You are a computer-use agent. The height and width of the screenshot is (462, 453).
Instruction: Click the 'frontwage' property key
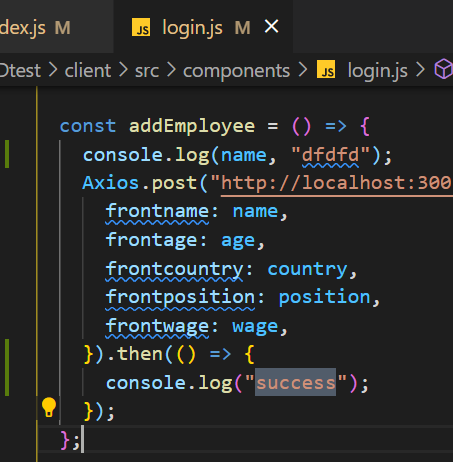point(157,326)
